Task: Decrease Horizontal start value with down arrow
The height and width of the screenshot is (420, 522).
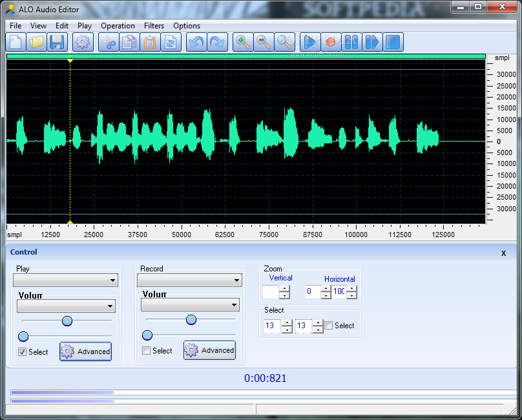Action: point(326,295)
